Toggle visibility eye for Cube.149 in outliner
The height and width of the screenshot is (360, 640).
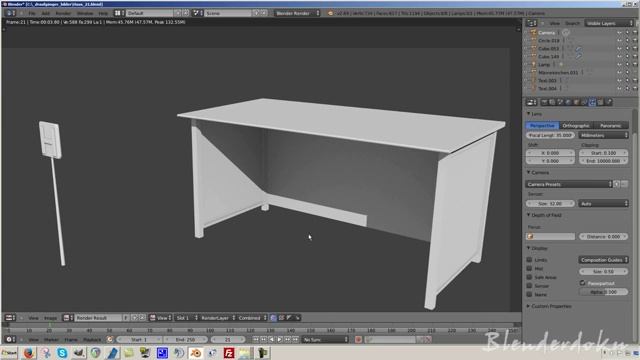[x=619, y=56]
